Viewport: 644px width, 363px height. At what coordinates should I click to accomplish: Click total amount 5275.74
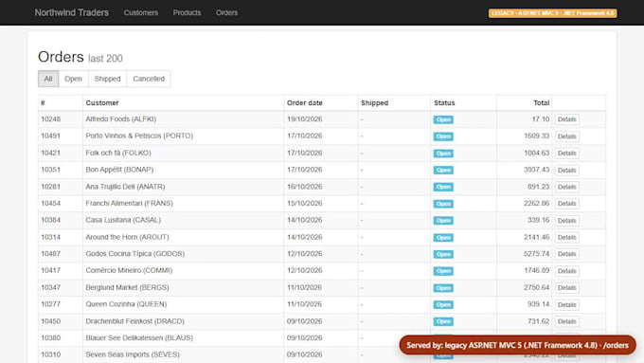(536, 254)
